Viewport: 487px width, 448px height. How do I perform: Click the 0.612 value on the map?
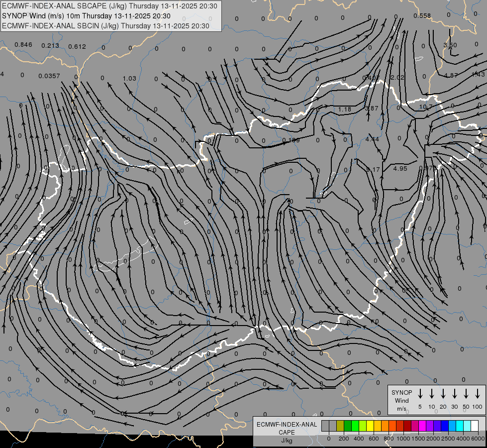point(77,47)
